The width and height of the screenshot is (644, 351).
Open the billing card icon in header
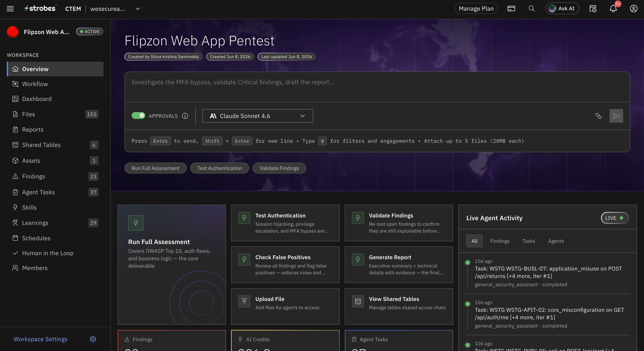tap(511, 9)
